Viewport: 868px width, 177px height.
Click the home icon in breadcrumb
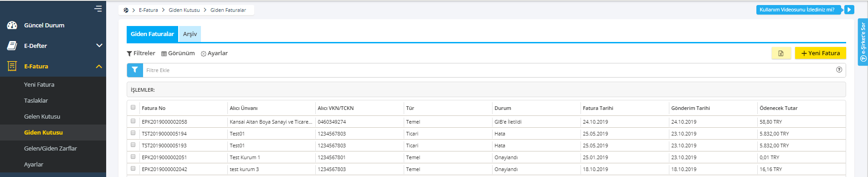click(x=126, y=10)
